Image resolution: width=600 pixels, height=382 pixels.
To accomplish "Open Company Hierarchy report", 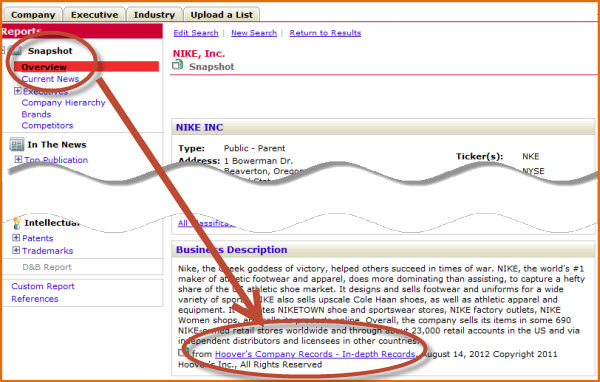I will pos(64,103).
